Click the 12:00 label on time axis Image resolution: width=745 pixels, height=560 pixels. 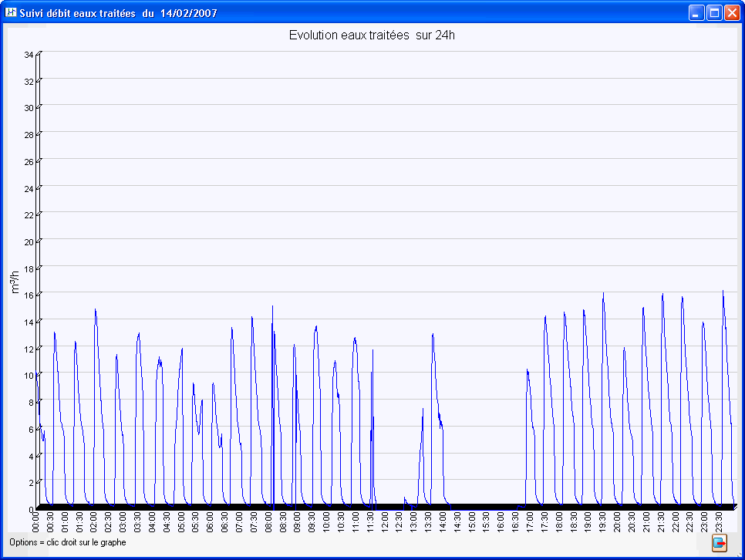[x=384, y=523]
